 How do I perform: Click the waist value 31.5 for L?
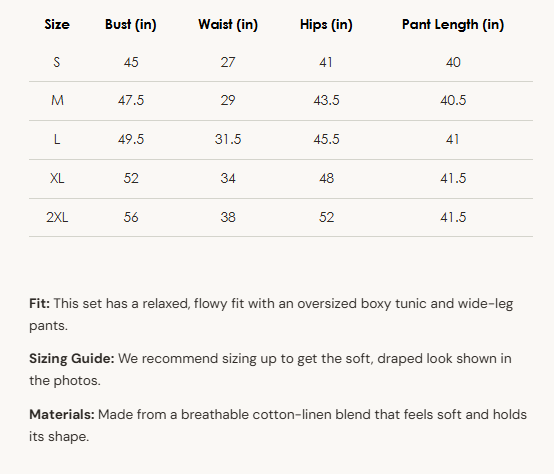pyautogui.click(x=228, y=140)
